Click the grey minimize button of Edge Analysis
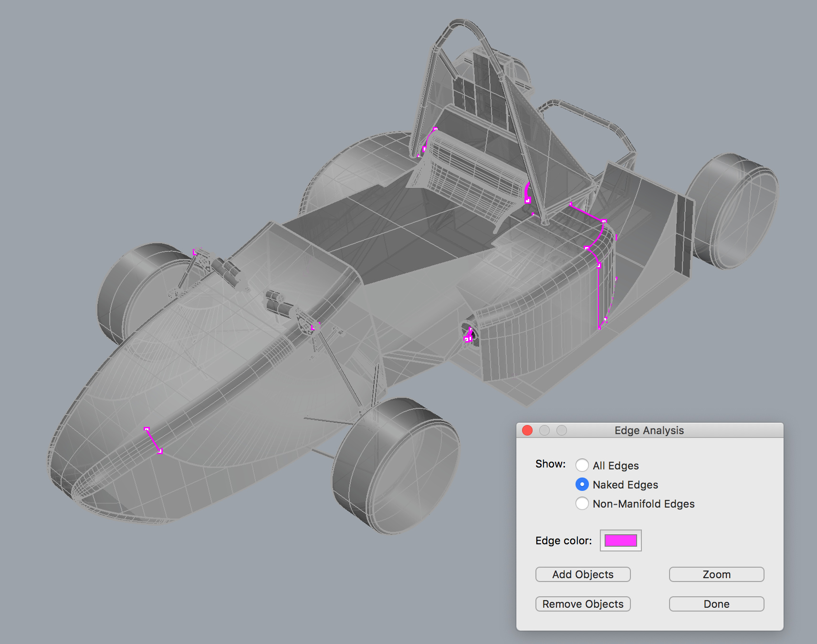 [x=545, y=430]
